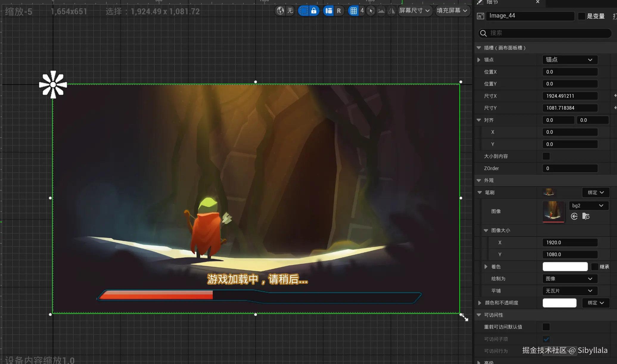Click the browse-to-asset icon under bg2
The height and width of the screenshot is (364, 617).
[586, 216]
